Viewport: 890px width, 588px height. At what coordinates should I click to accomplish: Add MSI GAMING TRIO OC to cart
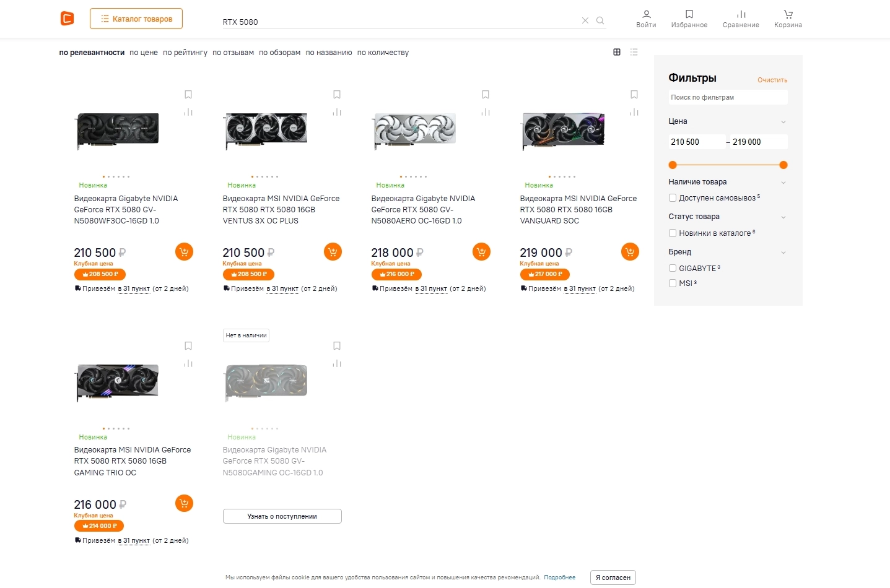tap(184, 503)
